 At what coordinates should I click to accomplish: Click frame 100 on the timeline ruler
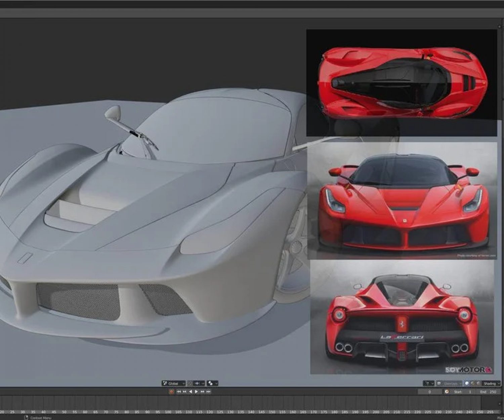(x=168, y=412)
